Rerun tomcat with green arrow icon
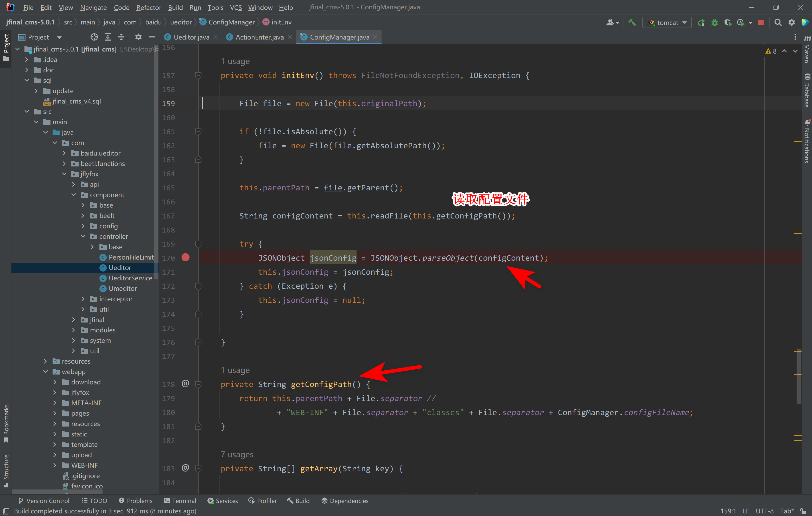This screenshot has height=516, width=812. pos(701,23)
